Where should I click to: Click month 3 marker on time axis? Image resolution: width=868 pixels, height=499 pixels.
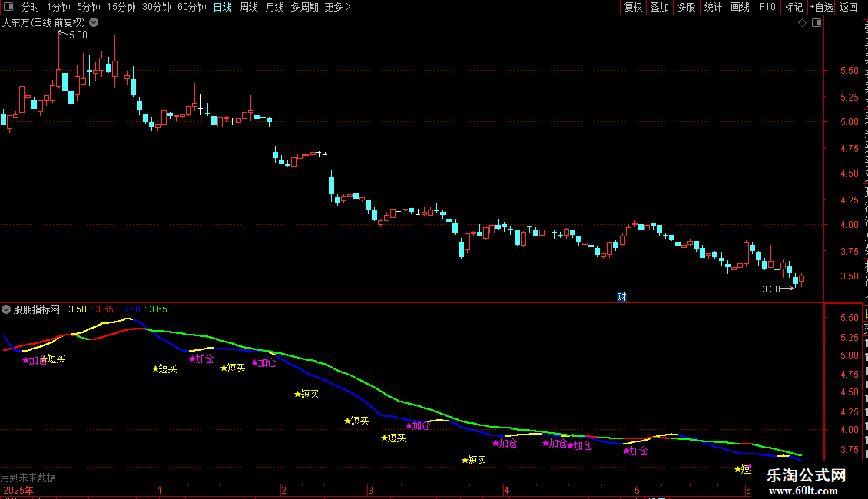pyautogui.click(x=370, y=491)
